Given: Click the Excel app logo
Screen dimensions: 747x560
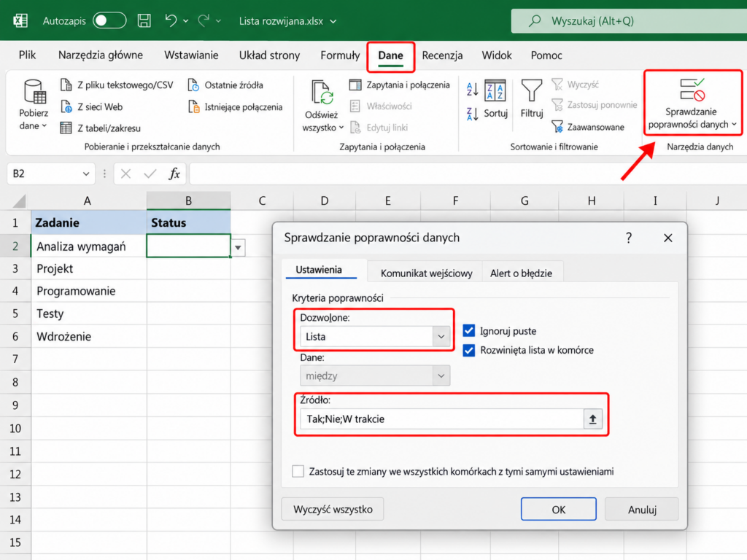Looking at the screenshot, I should 20,20.
